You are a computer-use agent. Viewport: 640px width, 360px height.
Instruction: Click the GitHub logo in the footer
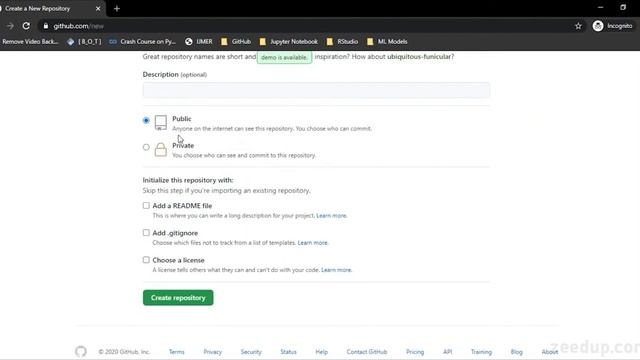tap(81, 351)
